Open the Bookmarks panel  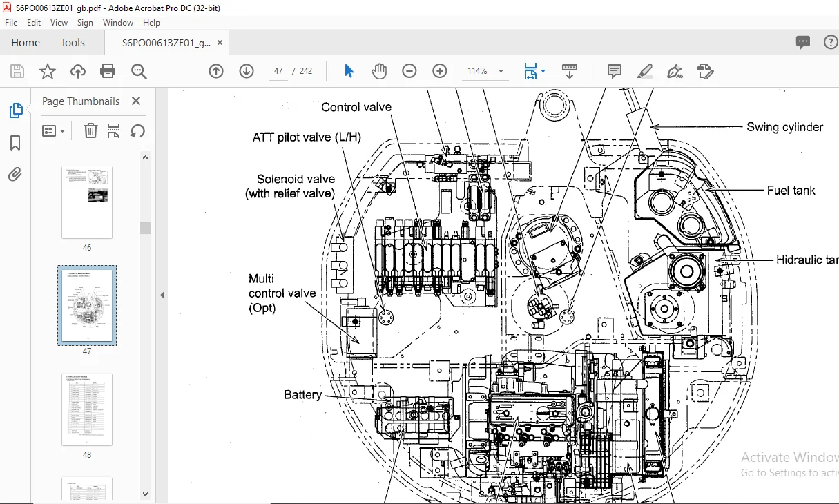point(15,143)
